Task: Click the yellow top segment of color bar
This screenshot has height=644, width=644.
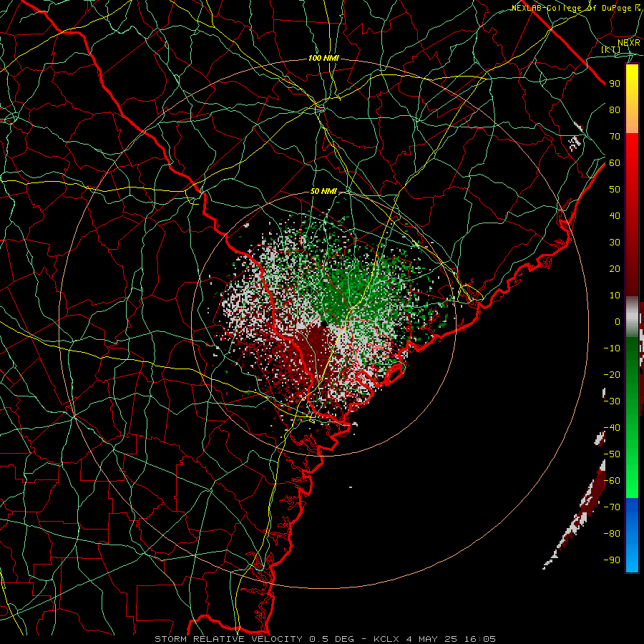Action: (632, 99)
